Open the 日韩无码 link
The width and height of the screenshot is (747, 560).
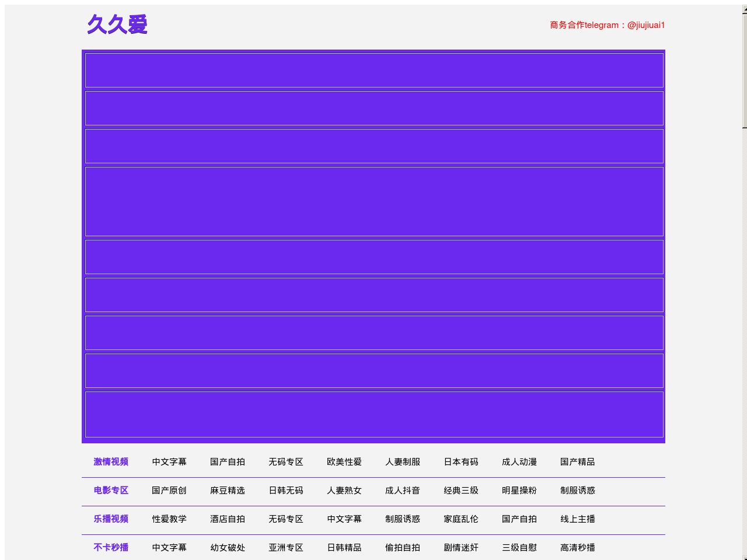(286, 490)
